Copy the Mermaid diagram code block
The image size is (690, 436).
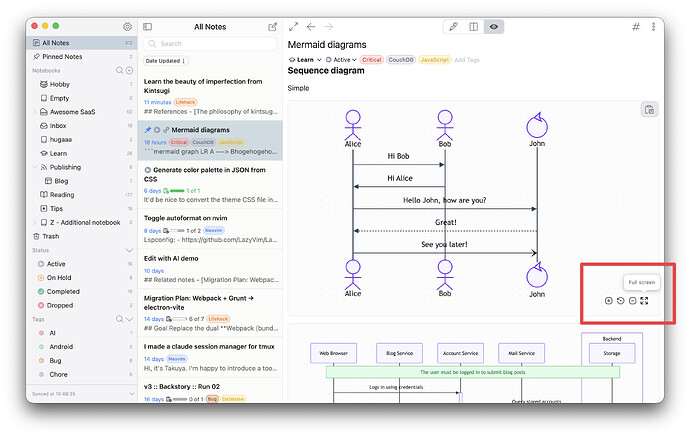(649, 110)
